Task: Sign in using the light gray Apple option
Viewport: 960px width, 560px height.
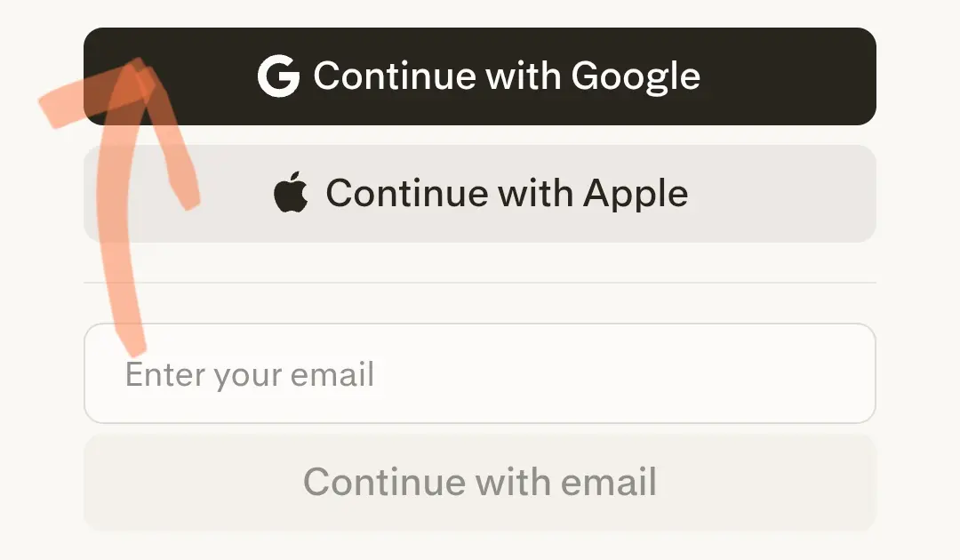Action: (x=480, y=194)
